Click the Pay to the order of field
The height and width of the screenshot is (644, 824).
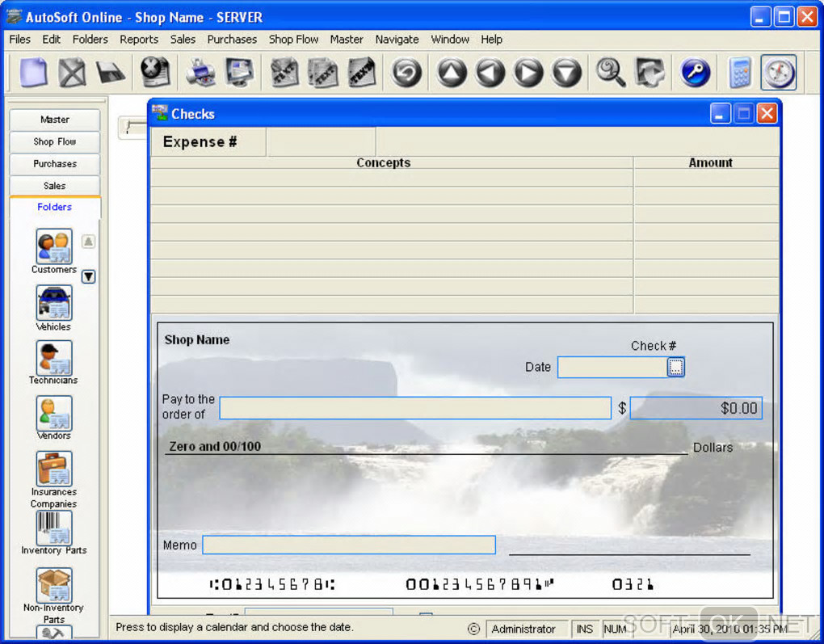tap(415, 408)
